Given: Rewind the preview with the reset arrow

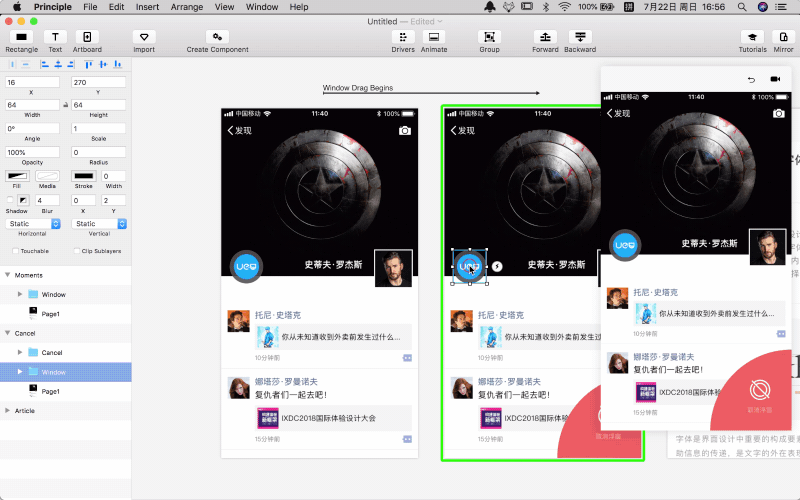Looking at the screenshot, I should (751, 79).
